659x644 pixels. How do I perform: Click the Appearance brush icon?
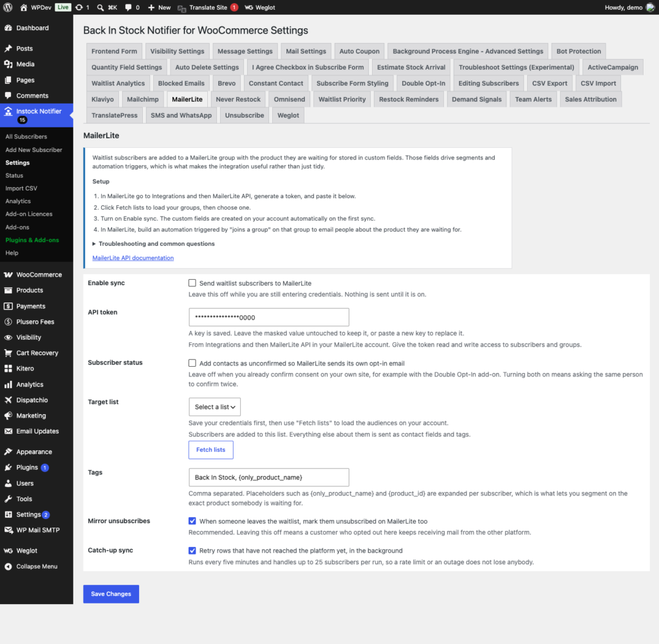point(8,452)
